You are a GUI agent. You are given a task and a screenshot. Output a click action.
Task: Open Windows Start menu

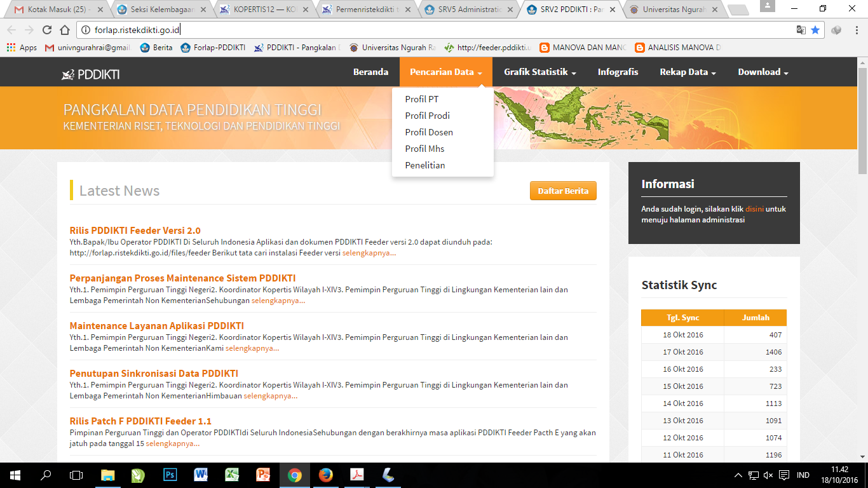[15, 475]
